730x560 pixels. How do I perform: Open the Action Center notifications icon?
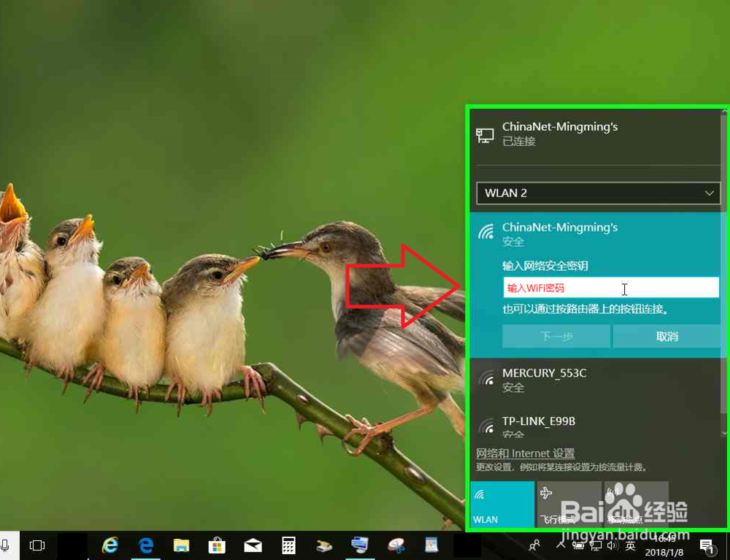[706, 545]
